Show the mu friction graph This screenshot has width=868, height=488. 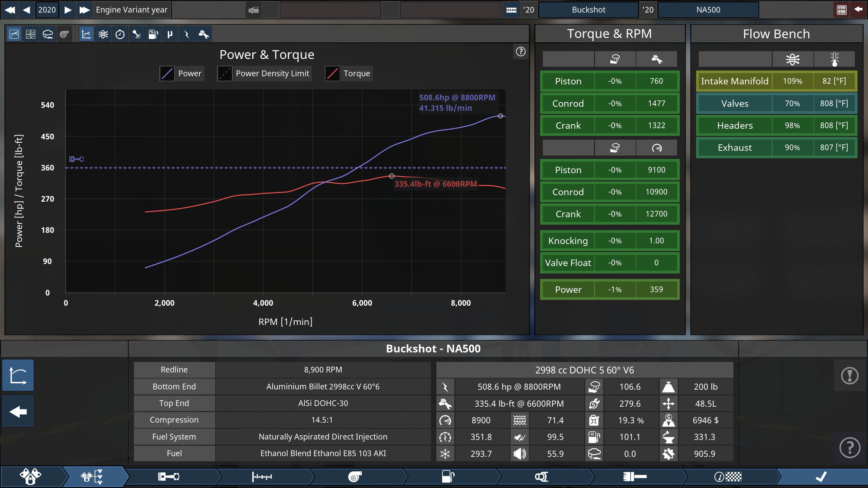point(170,34)
